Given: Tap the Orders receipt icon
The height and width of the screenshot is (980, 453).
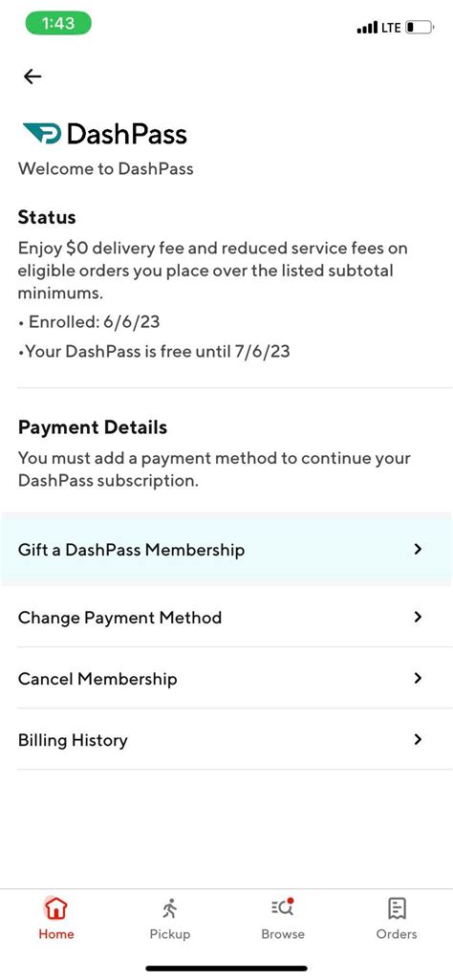Looking at the screenshot, I should tap(397, 908).
